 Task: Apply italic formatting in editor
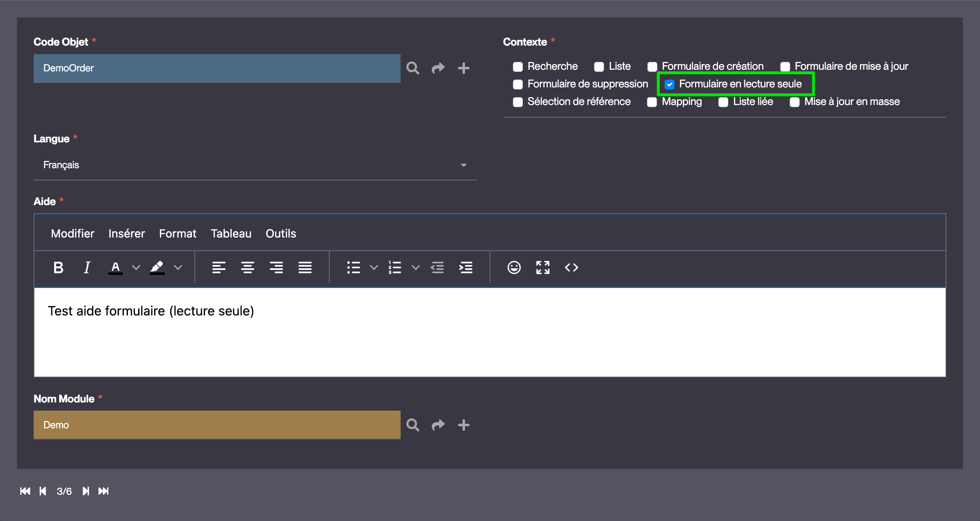coord(87,267)
